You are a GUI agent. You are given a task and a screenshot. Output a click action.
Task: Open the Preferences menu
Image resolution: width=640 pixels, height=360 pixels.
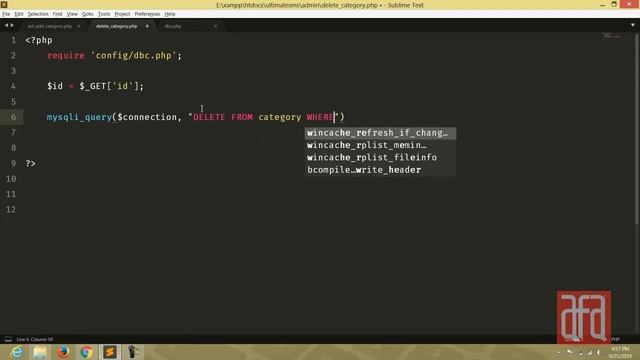point(147,14)
